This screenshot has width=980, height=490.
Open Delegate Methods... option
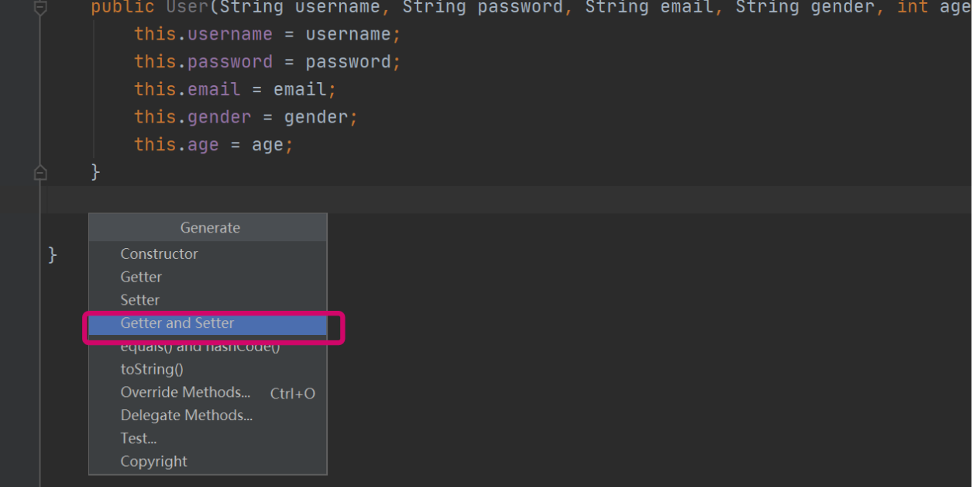coord(187,416)
